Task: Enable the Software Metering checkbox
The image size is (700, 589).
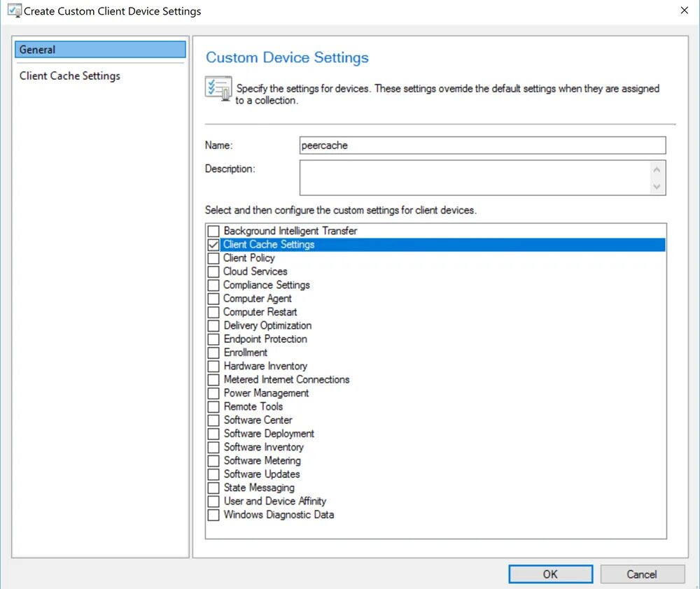Action: tap(213, 460)
